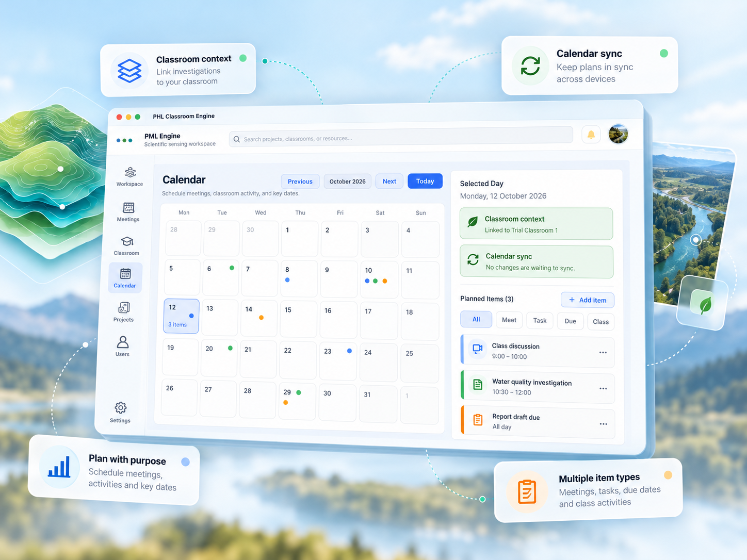The image size is (747, 560).
Task: Open the Report draft due item
Action: (x=538, y=423)
